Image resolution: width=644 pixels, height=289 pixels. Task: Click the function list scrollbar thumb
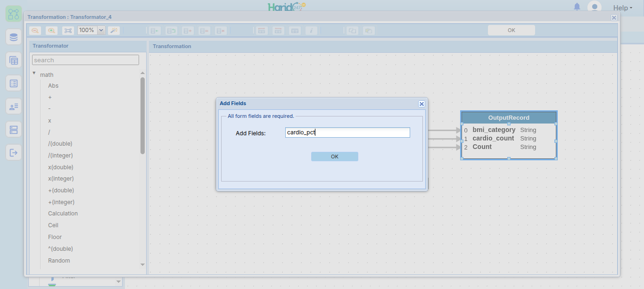point(142,116)
